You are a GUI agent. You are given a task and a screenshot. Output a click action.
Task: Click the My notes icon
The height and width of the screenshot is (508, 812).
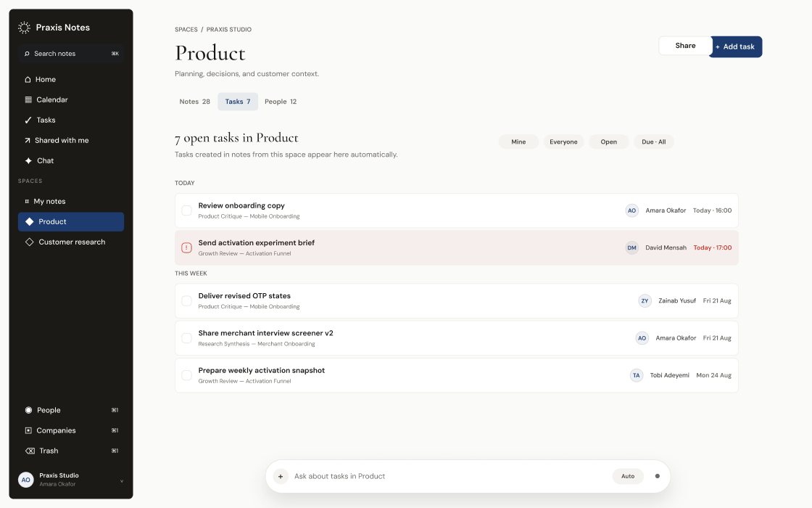pyautogui.click(x=27, y=201)
